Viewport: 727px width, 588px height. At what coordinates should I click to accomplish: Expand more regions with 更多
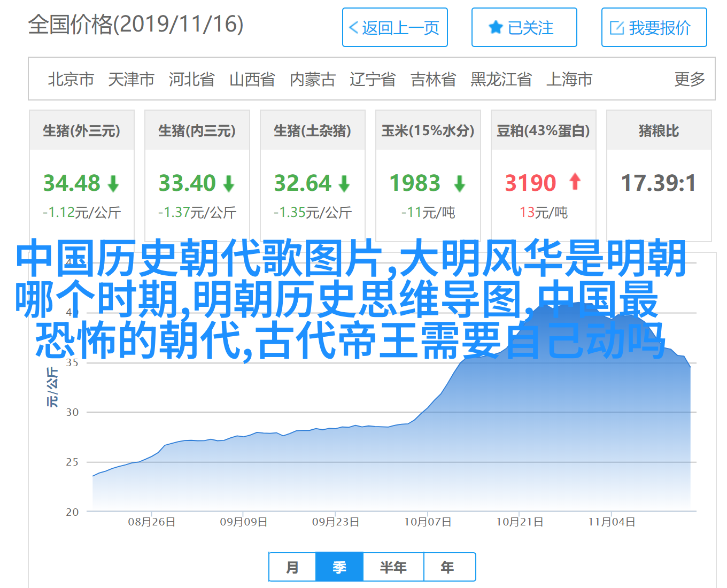[x=690, y=79]
